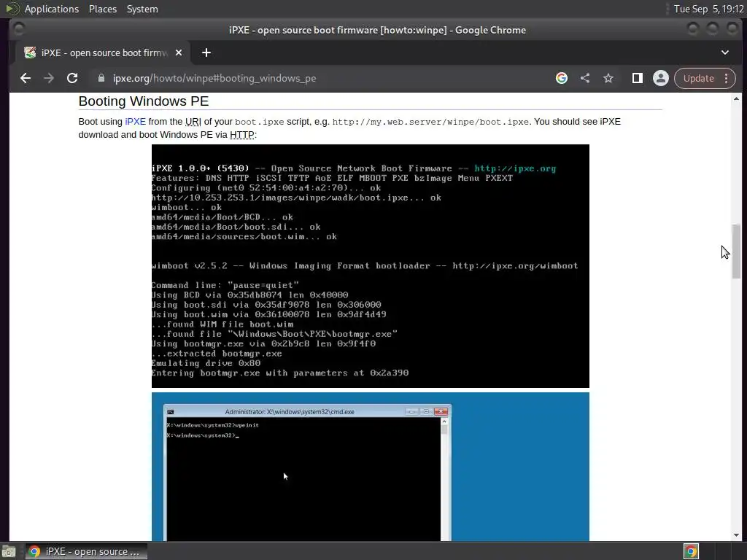Open the System menu
Viewport: 747px width, 560px height.
click(142, 9)
